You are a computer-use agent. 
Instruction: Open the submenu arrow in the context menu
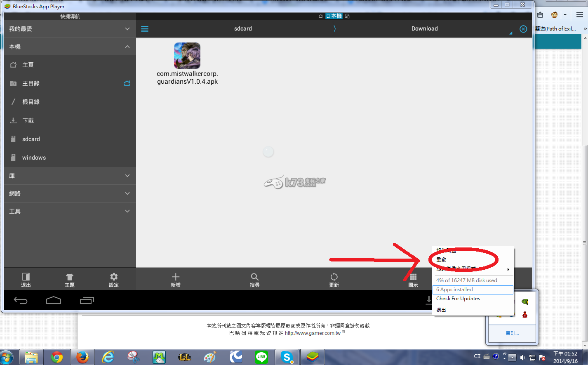[508, 269]
